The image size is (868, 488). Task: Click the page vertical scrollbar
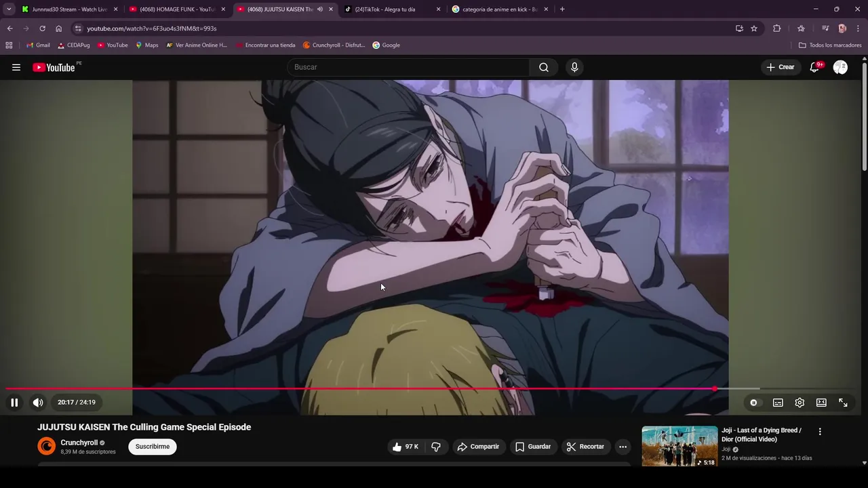(865, 115)
